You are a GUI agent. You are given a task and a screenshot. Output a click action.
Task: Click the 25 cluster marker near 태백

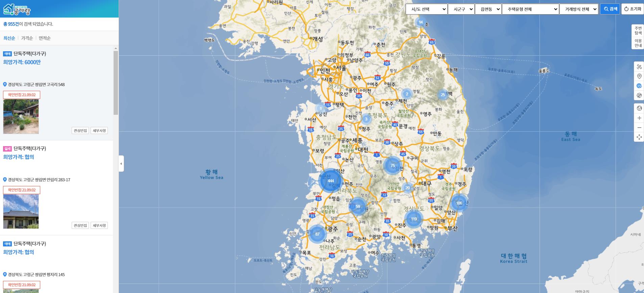point(443,95)
